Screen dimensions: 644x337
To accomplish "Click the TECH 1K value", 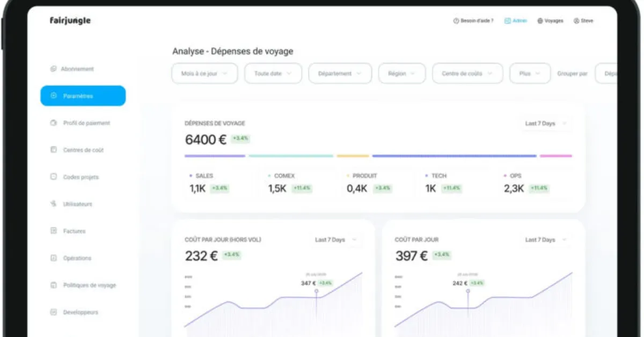I will pyautogui.click(x=430, y=189).
